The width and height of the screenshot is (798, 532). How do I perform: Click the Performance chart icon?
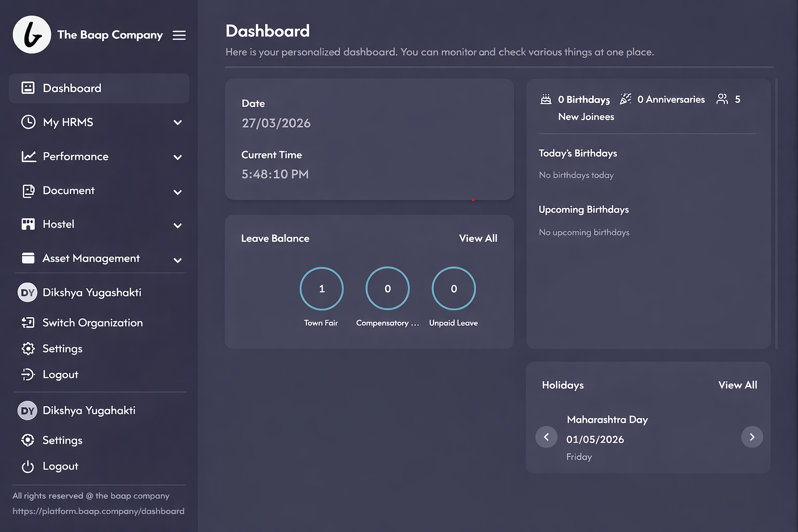[29, 156]
